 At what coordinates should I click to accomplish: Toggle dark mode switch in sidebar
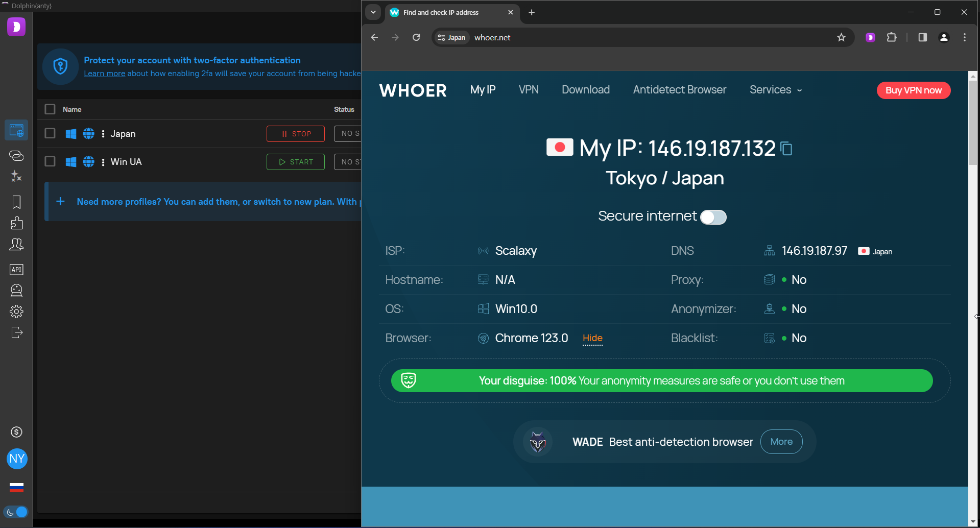16,512
